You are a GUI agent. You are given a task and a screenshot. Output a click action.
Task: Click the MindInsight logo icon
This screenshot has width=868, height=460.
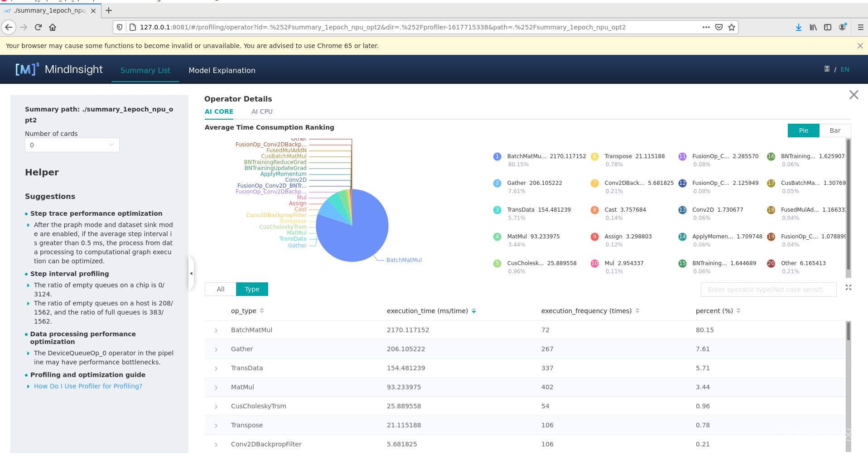(x=26, y=69)
